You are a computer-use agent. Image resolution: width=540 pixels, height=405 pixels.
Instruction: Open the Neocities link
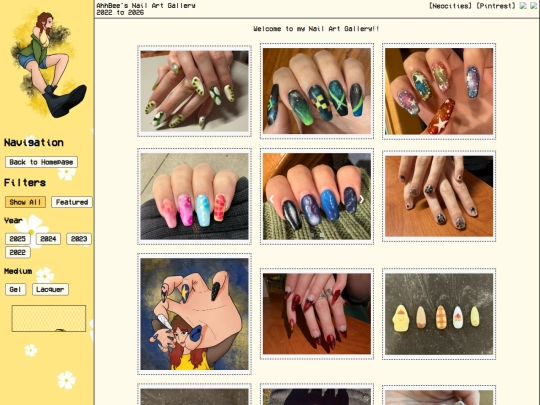pyautogui.click(x=450, y=6)
